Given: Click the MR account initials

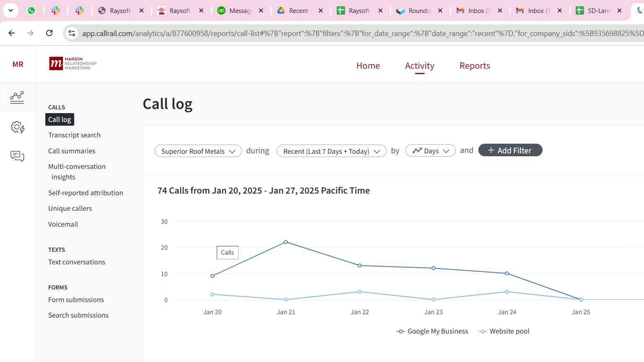Looking at the screenshot, I should tap(18, 64).
